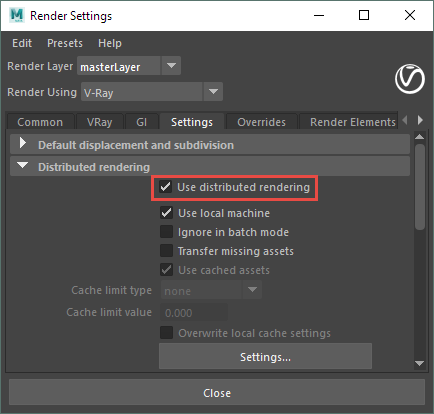The height and width of the screenshot is (414, 434).
Task: Click the Maya application icon in title bar
Action: (17, 15)
